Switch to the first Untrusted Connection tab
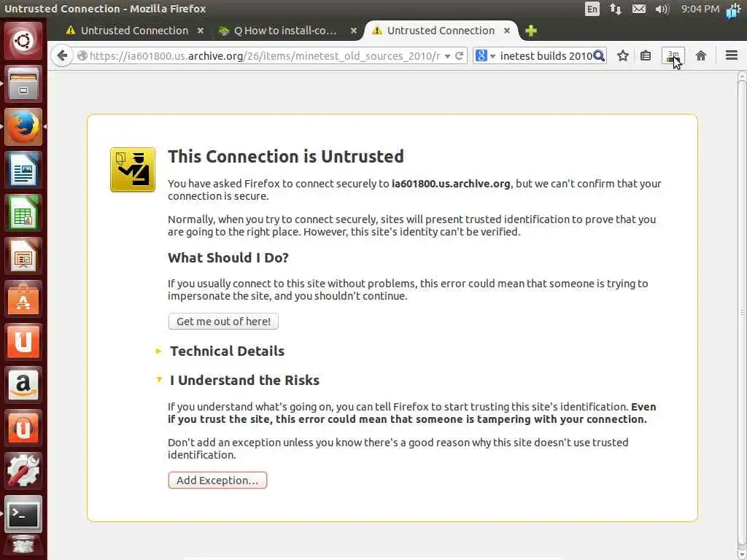Image resolution: width=747 pixels, height=560 pixels. [134, 31]
